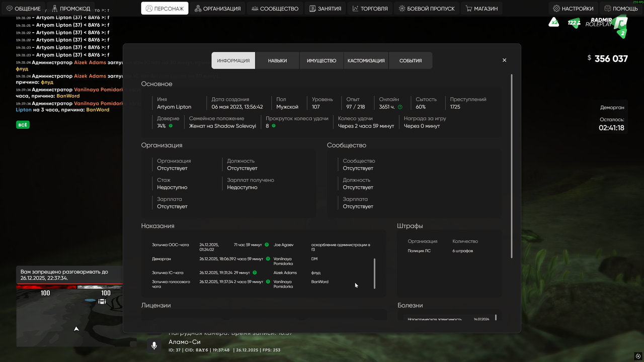Click the Деморган remaining timer 02:41:18
This screenshot has height=362, width=644.
pos(611,128)
